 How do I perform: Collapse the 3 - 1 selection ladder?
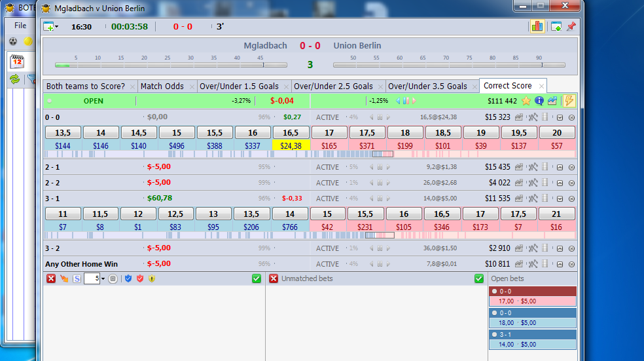[x=560, y=199]
